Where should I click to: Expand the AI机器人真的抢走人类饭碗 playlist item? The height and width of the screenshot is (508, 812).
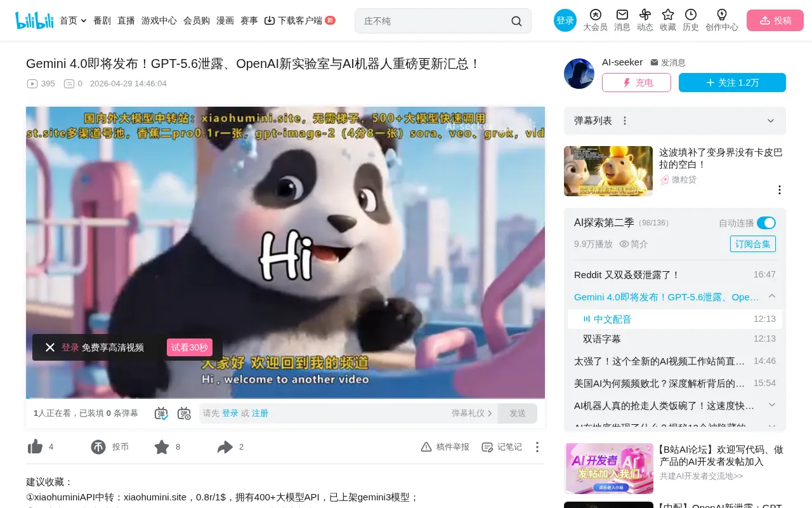pos(772,404)
